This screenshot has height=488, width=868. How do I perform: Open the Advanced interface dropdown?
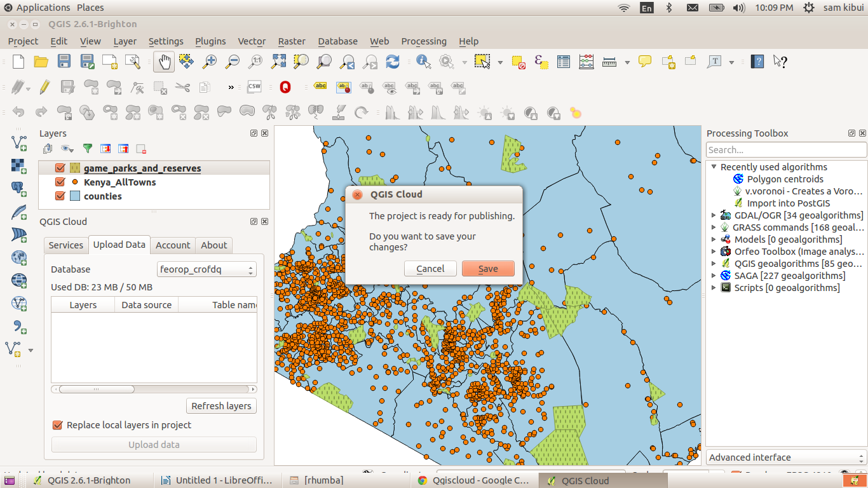pyautogui.click(x=786, y=457)
